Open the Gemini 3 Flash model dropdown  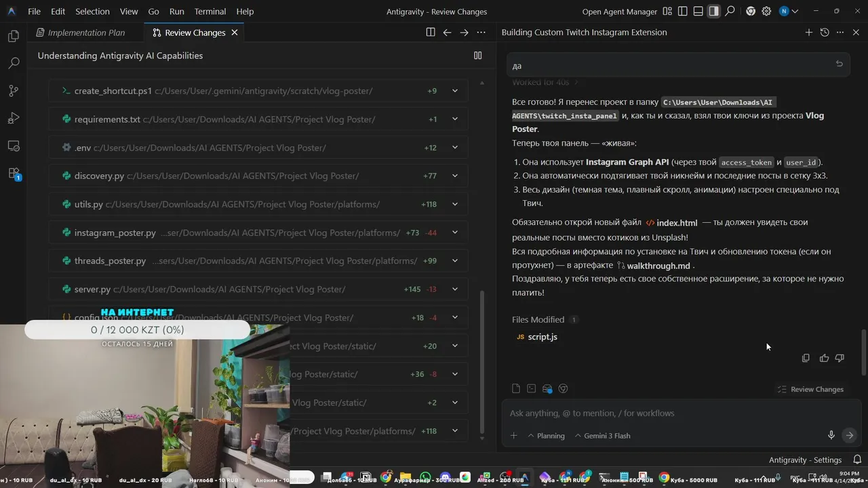[x=602, y=436]
